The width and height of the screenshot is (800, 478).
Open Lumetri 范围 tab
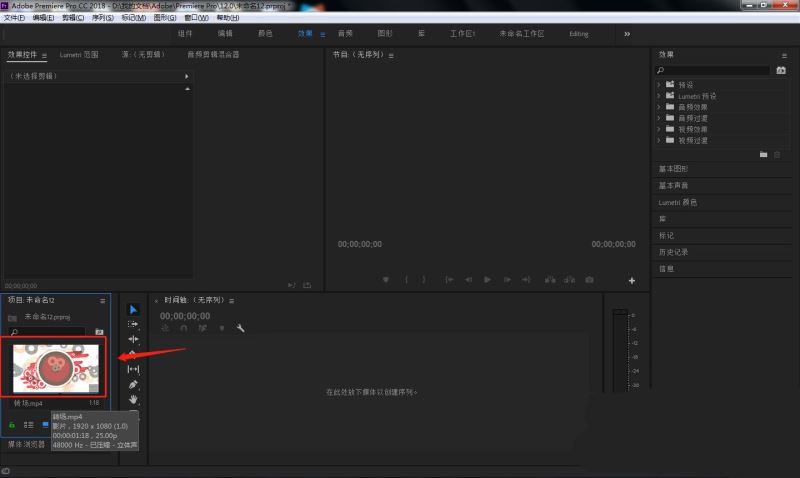pyautogui.click(x=79, y=55)
